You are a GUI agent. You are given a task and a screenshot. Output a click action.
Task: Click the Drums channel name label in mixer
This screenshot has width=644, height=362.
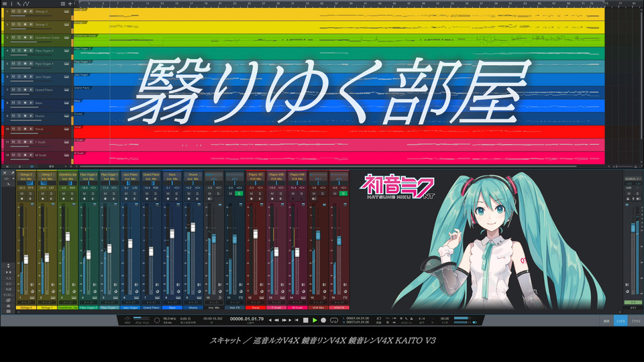pyautogui.click(x=193, y=308)
